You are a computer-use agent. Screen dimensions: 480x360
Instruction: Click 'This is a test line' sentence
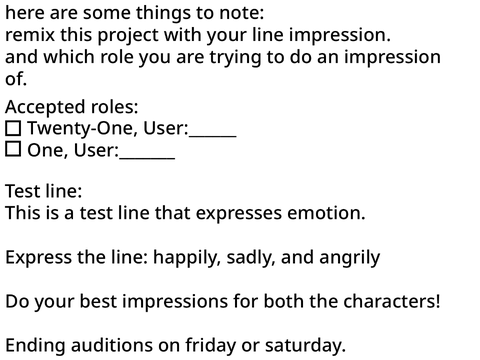185,213
